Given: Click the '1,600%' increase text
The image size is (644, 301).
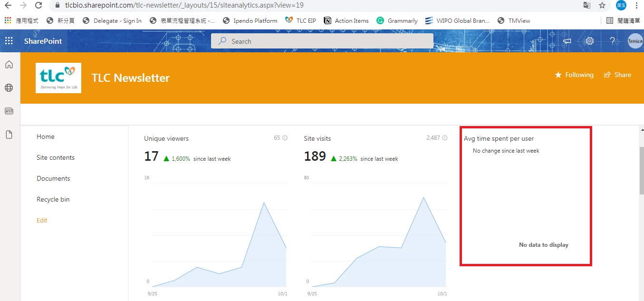Looking at the screenshot, I should click(181, 158).
